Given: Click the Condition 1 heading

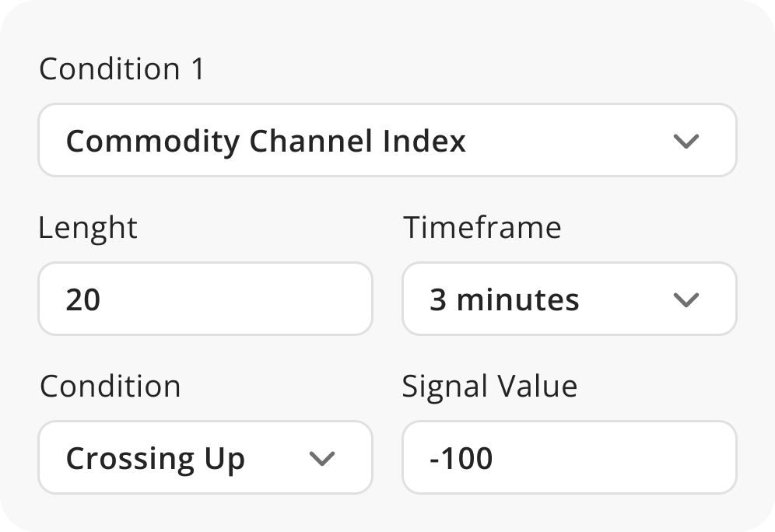Looking at the screenshot, I should (121, 69).
